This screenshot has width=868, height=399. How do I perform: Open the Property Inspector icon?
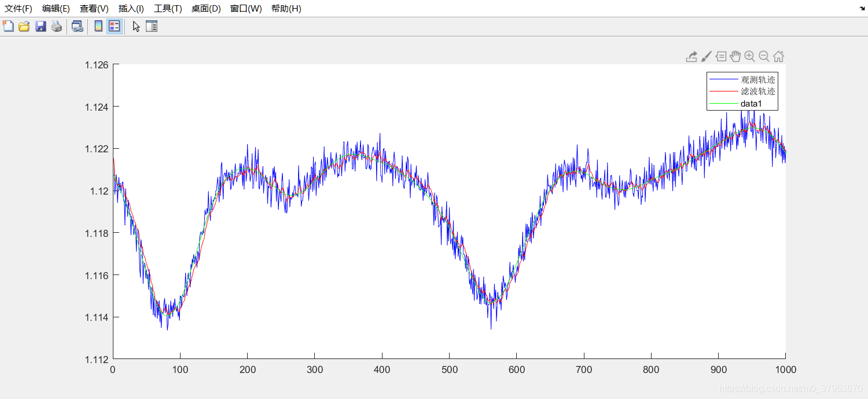pyautogui.click(x=152, y=26)
